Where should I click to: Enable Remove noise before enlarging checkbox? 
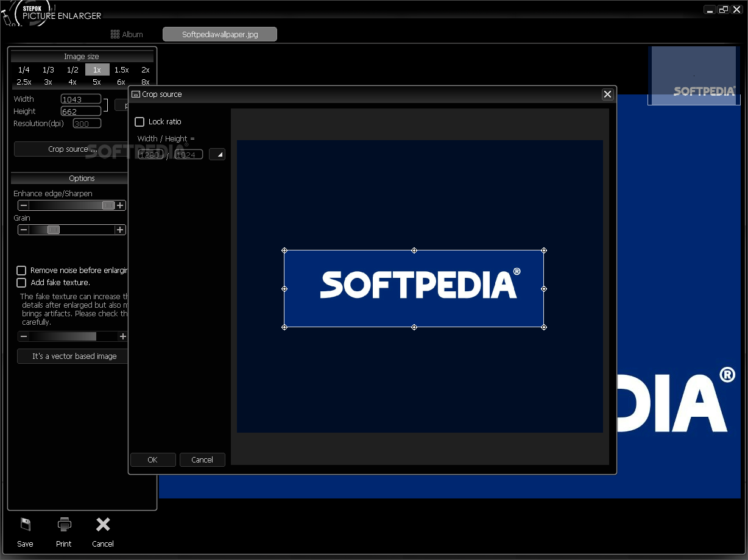(x=21, y=270)
